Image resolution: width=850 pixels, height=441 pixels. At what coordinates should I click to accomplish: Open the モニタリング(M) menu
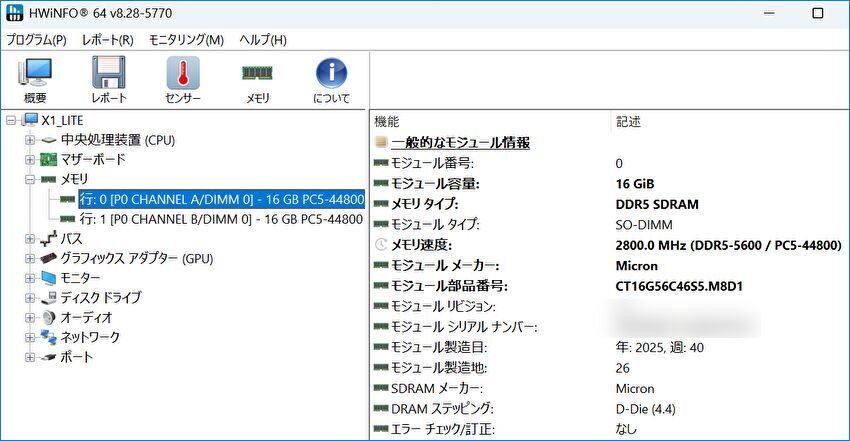coord(186,40)
